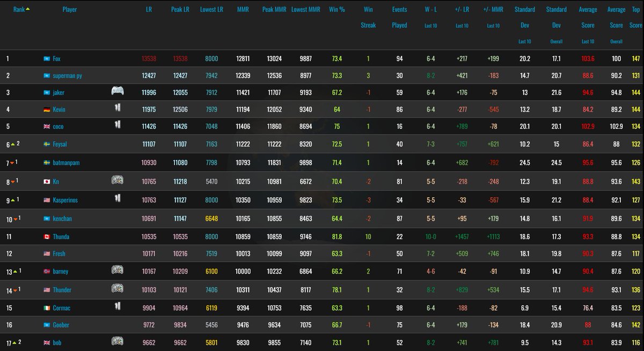Click the US flag beside Fresh
Screen dimensions: 644x351
coord(47,254)
